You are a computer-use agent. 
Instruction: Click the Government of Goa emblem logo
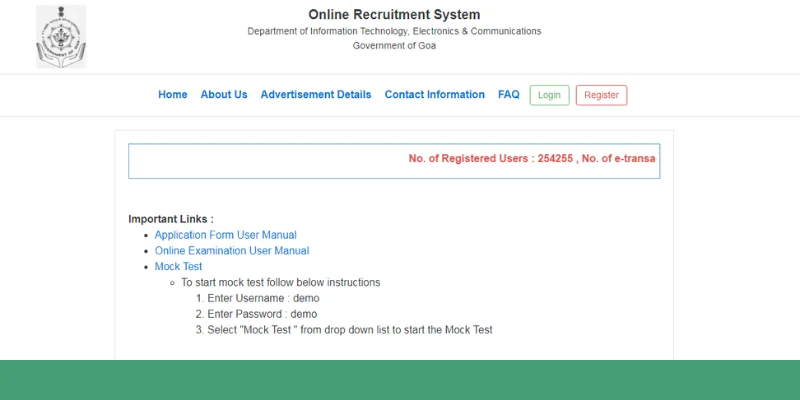click(x=61, y=36)
